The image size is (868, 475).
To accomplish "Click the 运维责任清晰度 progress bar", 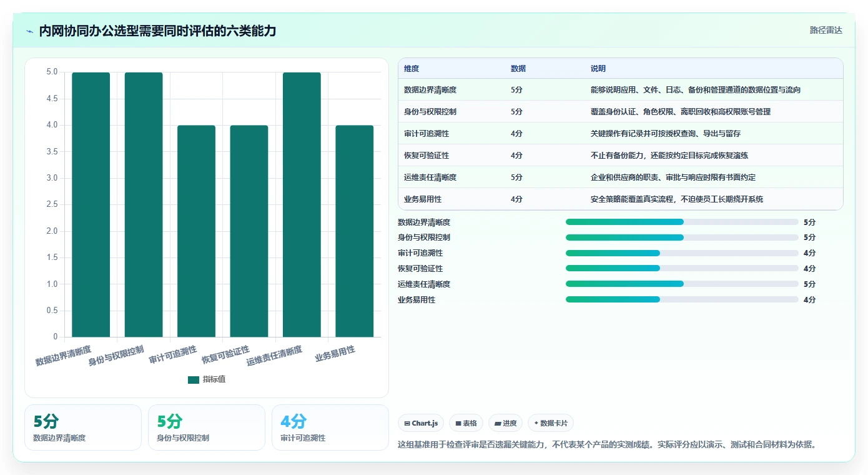I will [x=682, y=284].
